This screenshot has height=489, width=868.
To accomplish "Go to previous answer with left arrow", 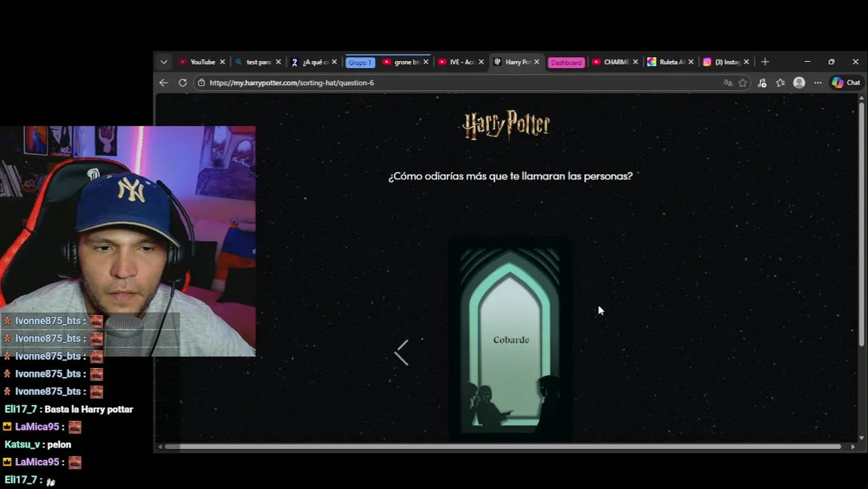I will (402, 353).
